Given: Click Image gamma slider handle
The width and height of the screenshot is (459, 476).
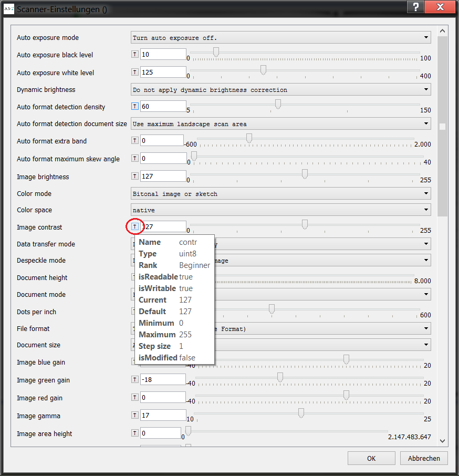Looking at the screenshot, I should tap(301, 413).
